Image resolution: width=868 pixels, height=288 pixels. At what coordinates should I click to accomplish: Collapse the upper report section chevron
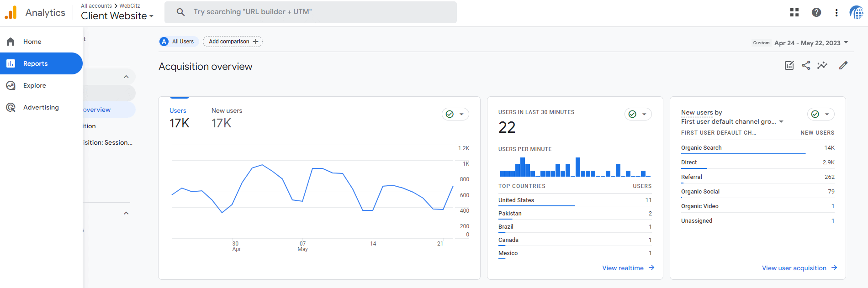point(126,77)
